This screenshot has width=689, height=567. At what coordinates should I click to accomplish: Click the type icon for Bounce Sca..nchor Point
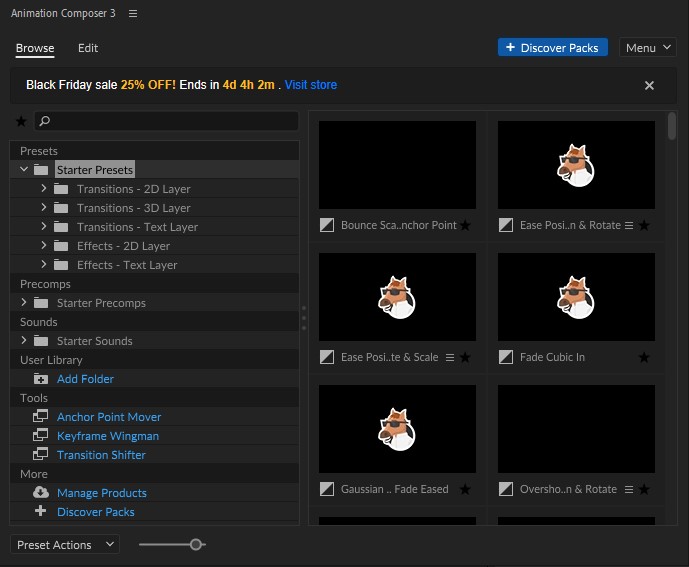326,225
